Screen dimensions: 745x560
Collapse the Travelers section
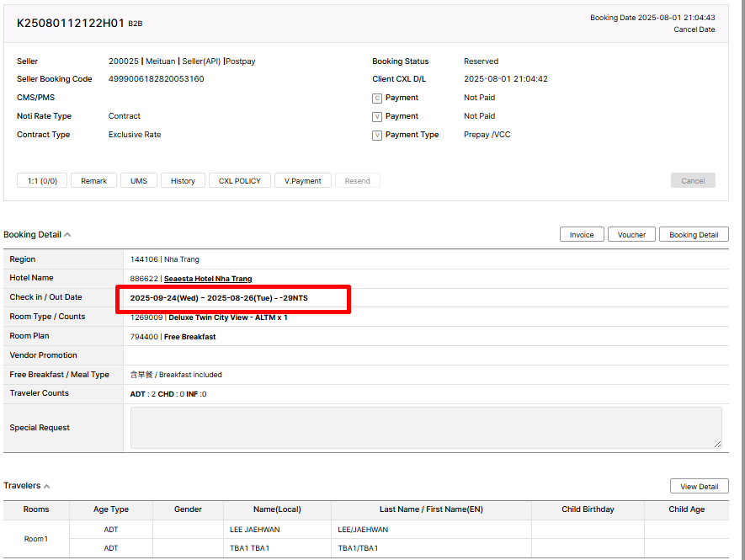pos(46,486)
